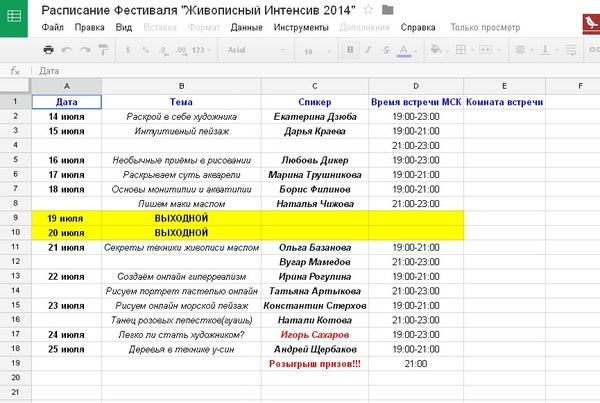Open the Вид menu

coord(124,28)
